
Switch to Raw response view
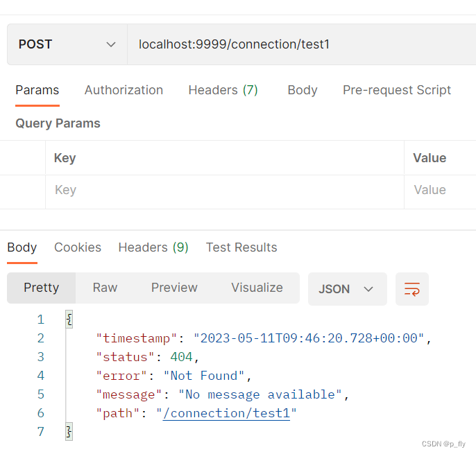pyautogui.click(x=105, y=288)
